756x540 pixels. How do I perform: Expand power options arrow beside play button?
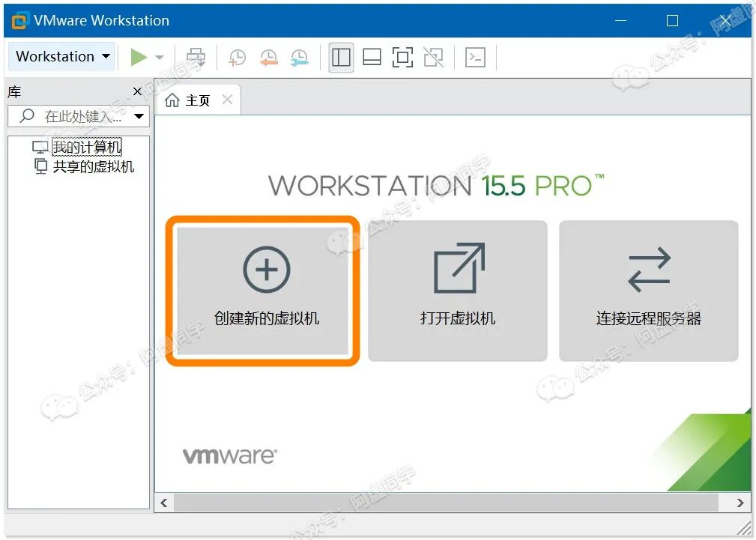pos(159,58)
